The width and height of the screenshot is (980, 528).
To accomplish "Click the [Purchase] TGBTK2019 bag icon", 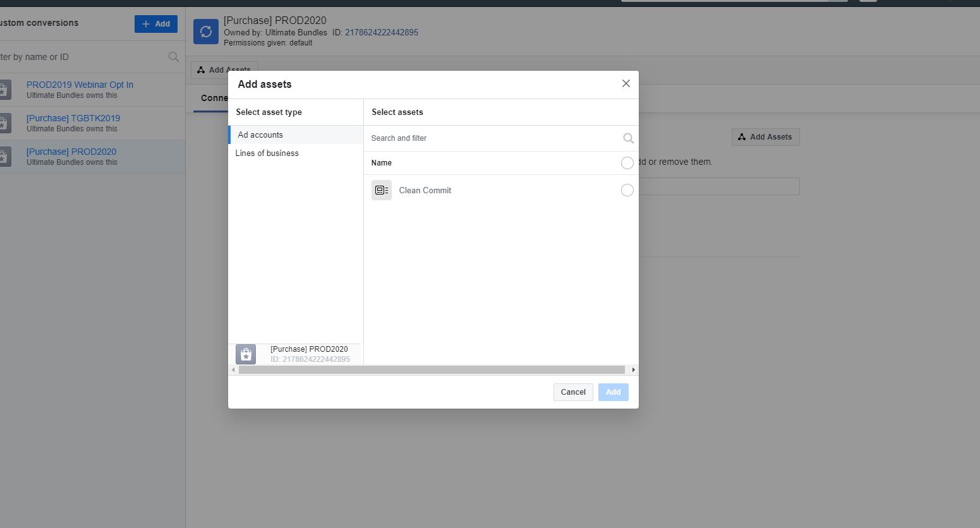I will pyautogui.click(x=5, y=123).
